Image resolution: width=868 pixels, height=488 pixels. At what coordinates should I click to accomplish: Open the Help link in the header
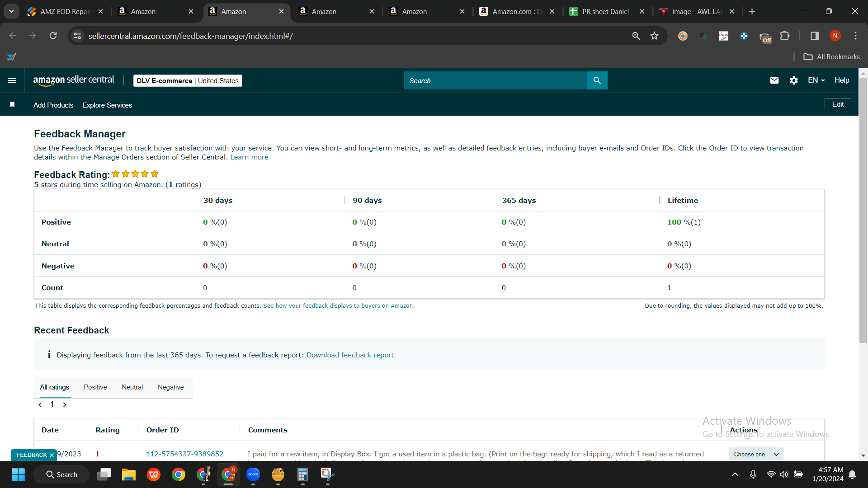[842, 80]
